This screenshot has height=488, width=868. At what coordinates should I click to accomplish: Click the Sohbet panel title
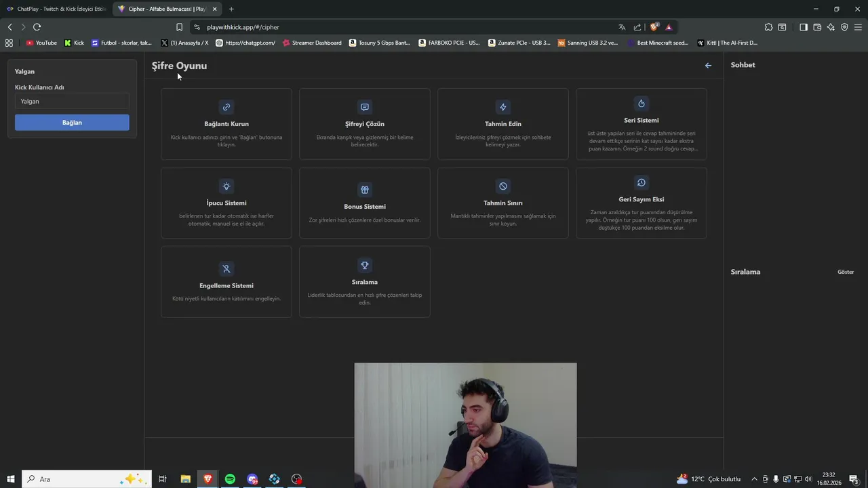click(743, 65)
